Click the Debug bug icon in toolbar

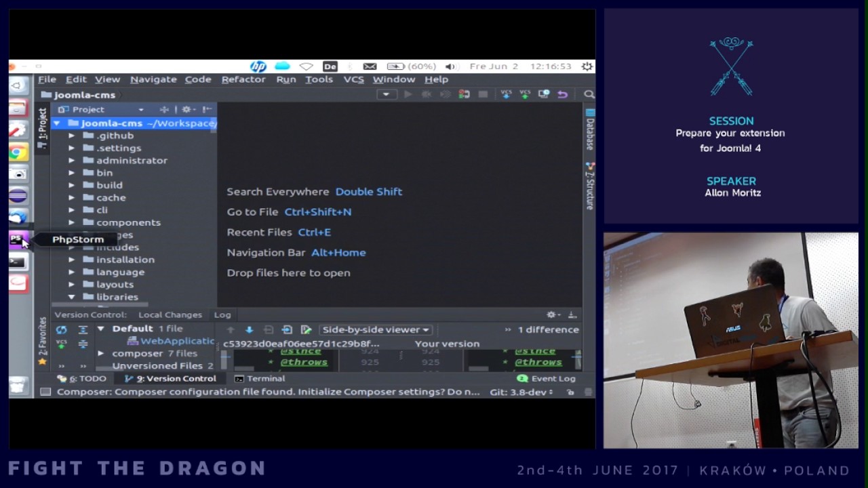(x=427, y=94)
